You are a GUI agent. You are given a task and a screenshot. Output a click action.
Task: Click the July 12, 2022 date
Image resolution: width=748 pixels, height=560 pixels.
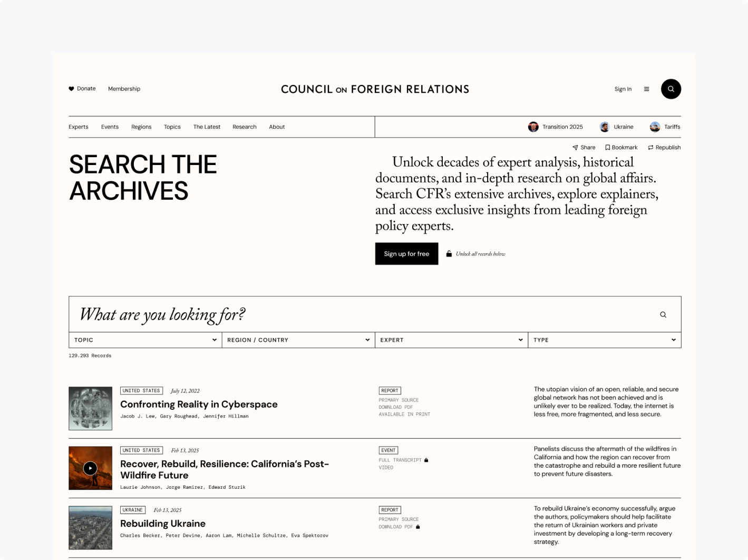click(x=185, y=391)
